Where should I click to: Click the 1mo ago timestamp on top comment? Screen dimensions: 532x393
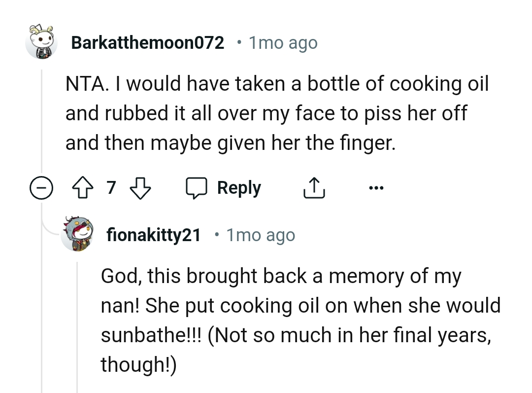[282, 43]
